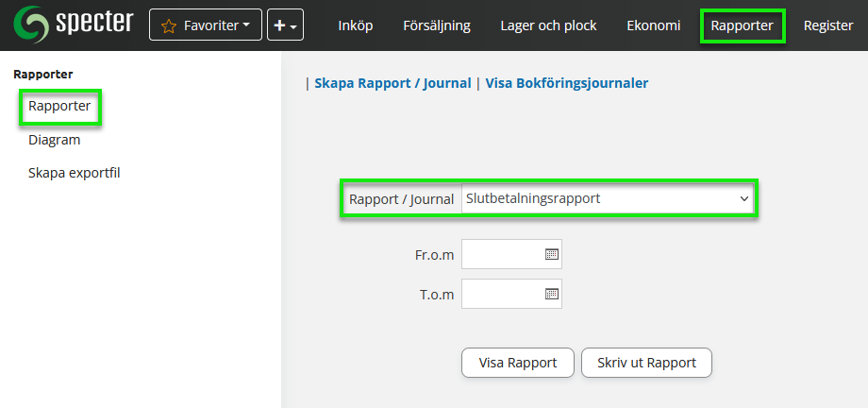868x408 pixels.
Task: Open the Register menu
Action: coord(827,25)
